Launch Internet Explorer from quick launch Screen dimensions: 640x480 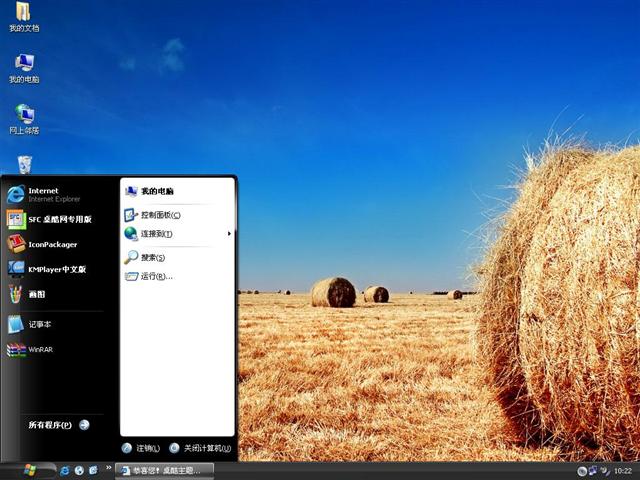pos(64,471)
